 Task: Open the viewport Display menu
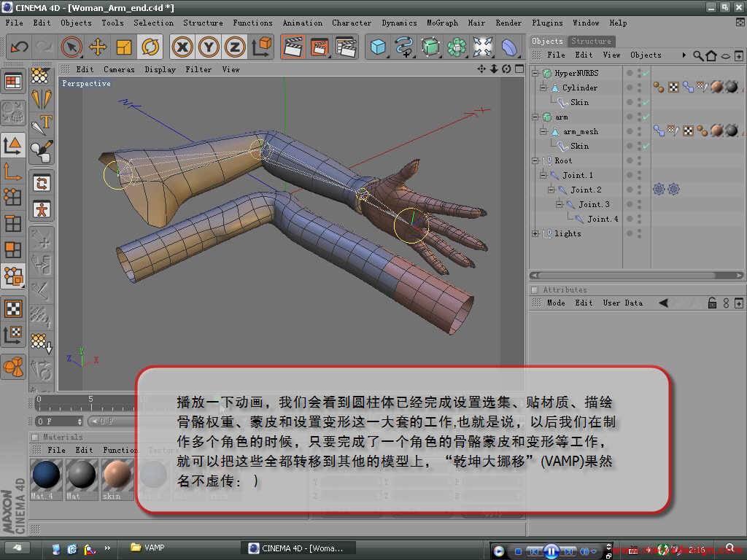[x=160, y=69]
